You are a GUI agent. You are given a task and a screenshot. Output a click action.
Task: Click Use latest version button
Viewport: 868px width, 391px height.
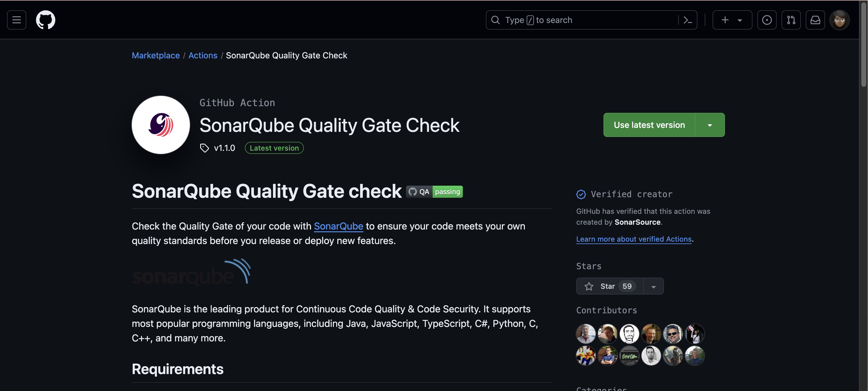coord(649,125)
